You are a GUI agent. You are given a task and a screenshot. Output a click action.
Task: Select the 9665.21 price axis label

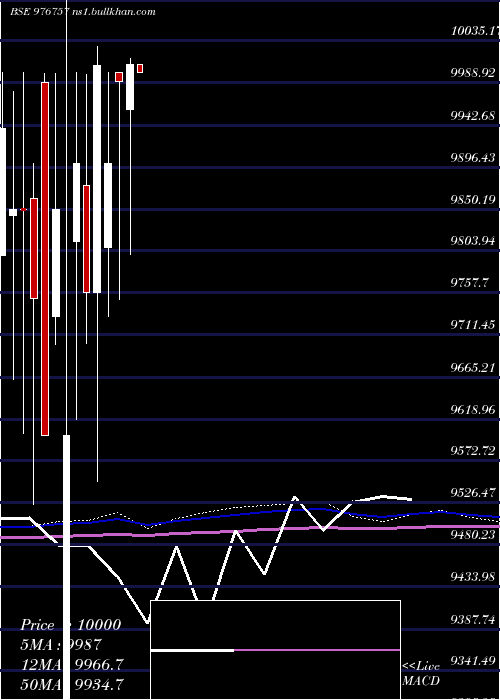(x=473, y=368)
